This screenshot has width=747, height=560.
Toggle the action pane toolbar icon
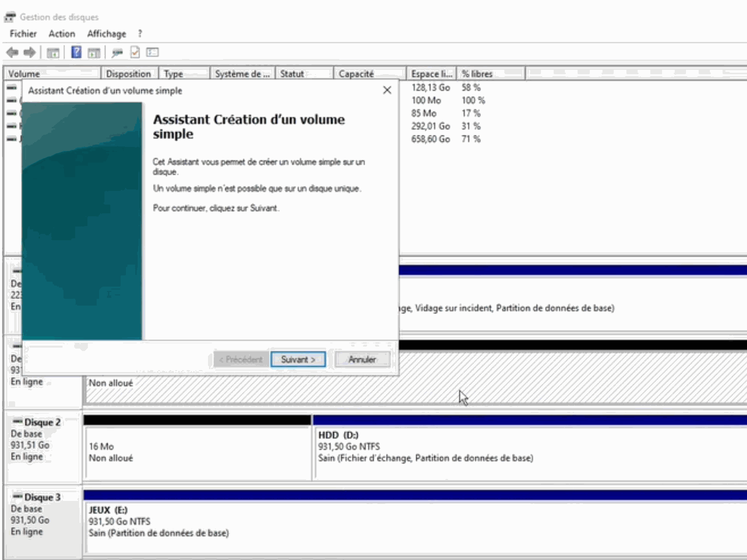[94, 52]
